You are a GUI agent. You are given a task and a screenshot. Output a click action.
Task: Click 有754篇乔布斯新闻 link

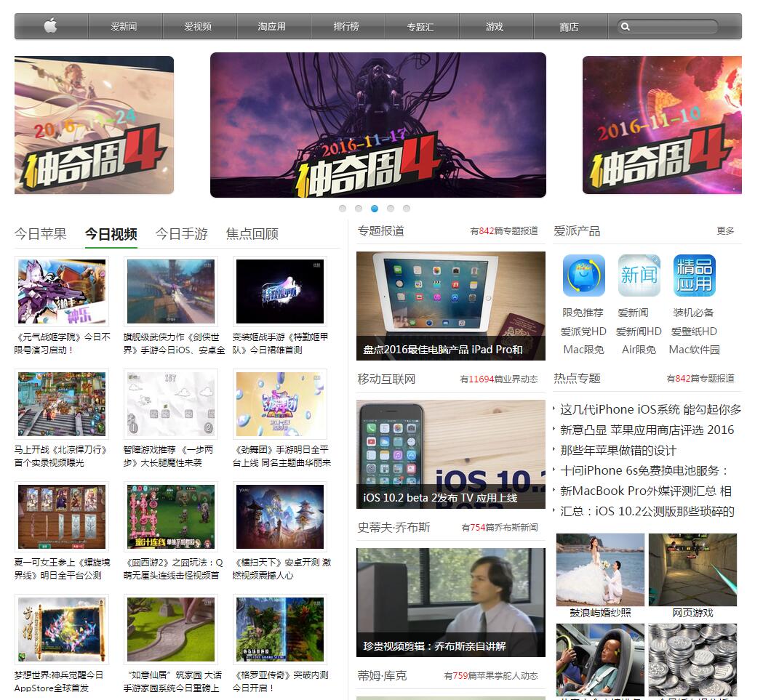click(500, 528)
